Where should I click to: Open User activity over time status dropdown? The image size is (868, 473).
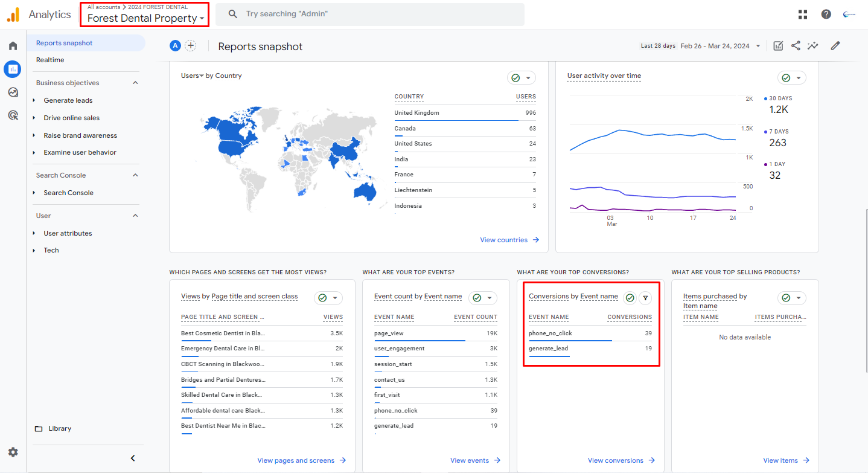coord(792,78)
